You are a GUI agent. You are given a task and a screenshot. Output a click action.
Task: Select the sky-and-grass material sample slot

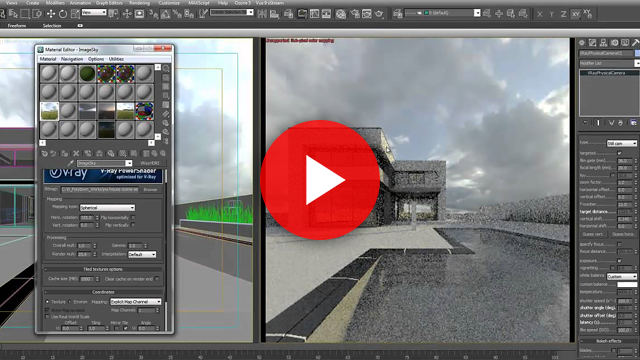coord(49,111)
